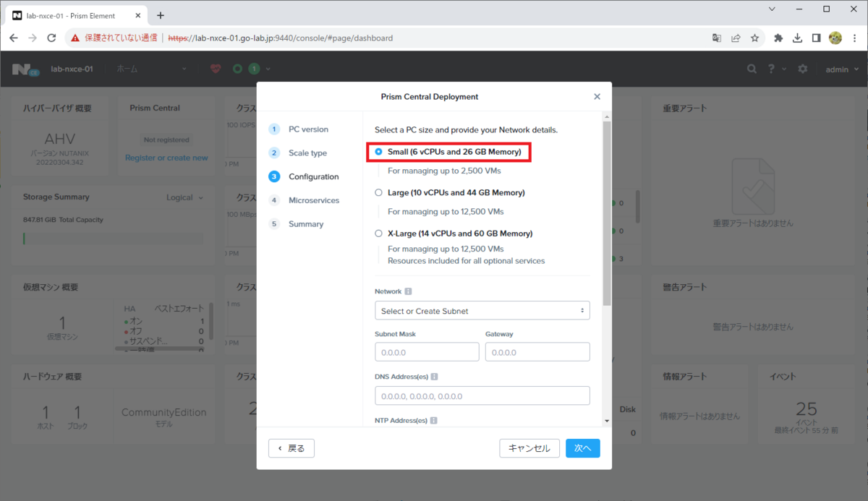The height and width of the screenshot is (501, 868).
Task: Open the Select or Create Subnet dropdown
Action: click(x=482, y=311)
